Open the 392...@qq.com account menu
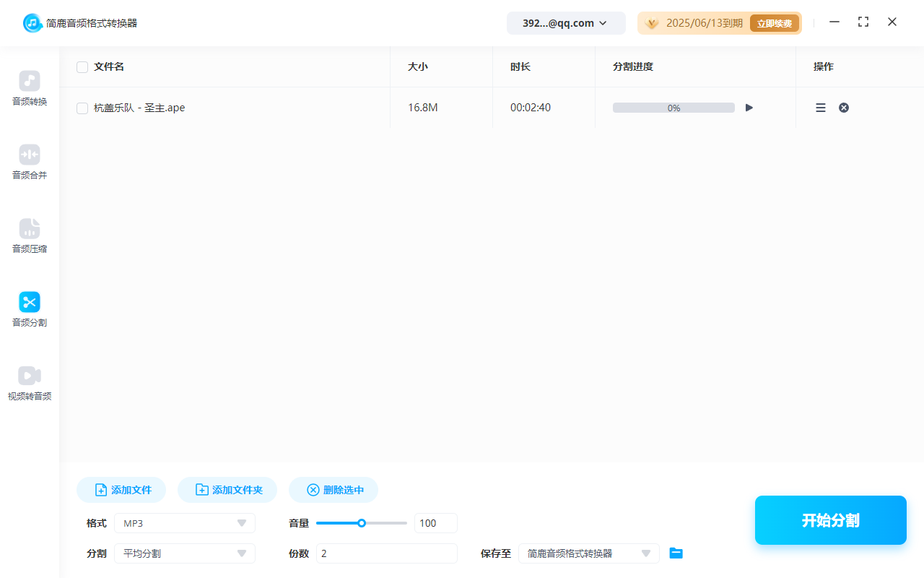 (566, 22)
